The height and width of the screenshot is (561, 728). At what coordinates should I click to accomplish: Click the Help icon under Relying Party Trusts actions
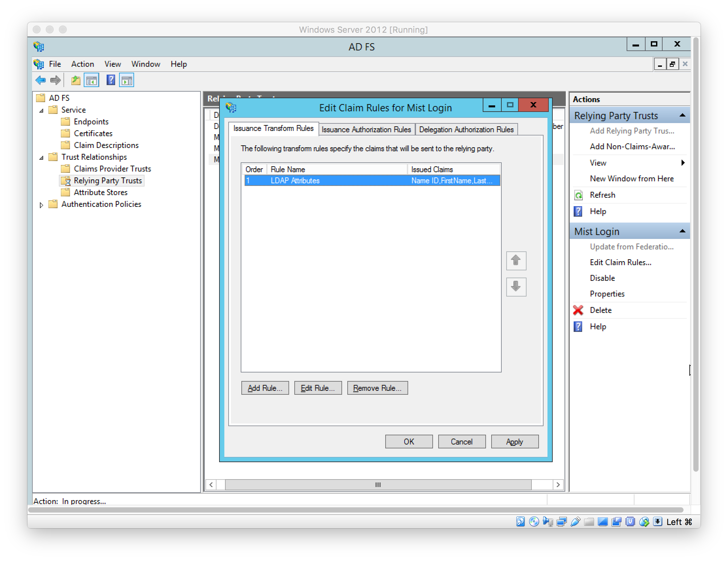click(x=578, y=211)
